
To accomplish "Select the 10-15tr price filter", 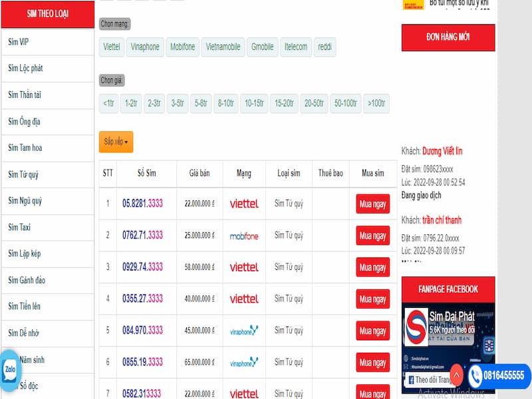I will coord(254,103).
